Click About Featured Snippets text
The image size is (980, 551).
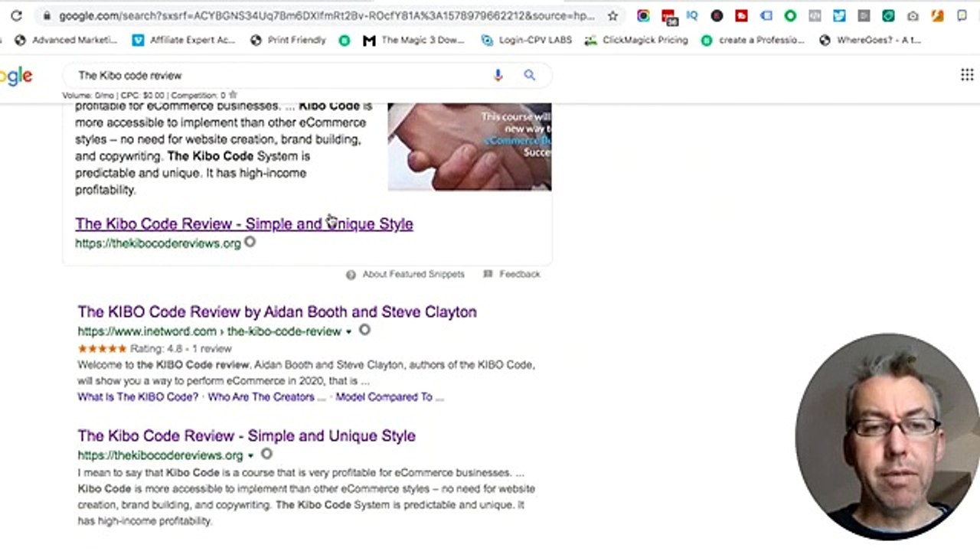pyautogui.click(x=413, y=274)
